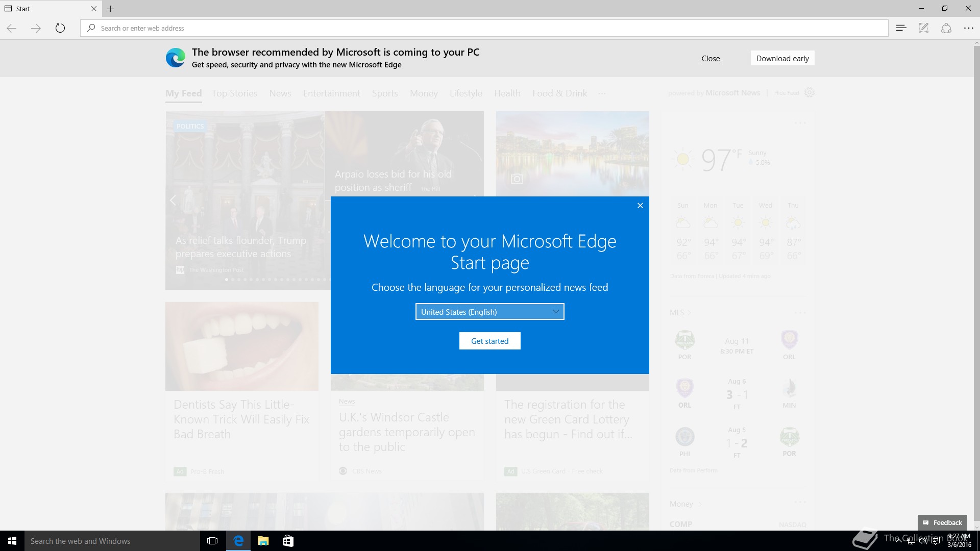This screenshot has height=551, width=980.
Task: Refresh the page with the reload icon
Action: [x=60, y=28]
